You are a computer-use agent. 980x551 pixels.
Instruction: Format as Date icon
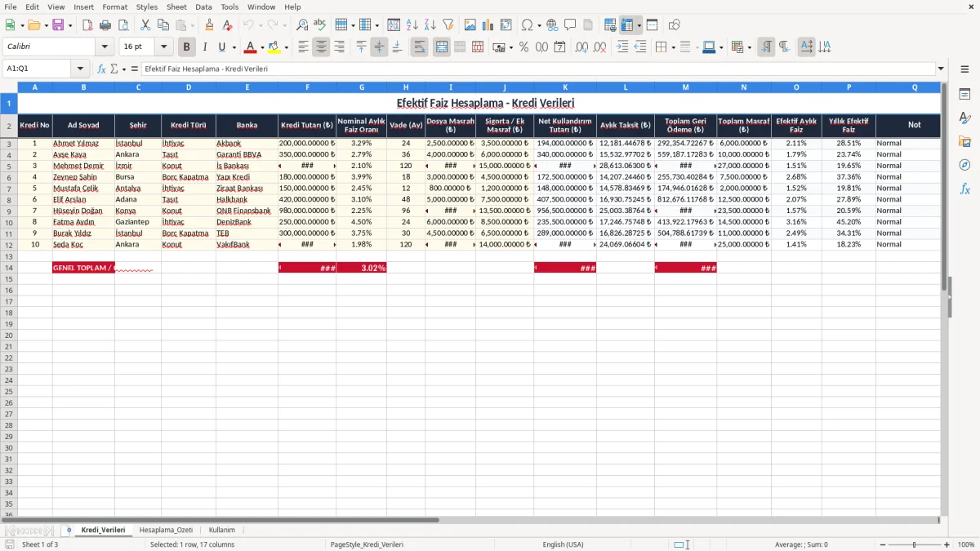click(559, 47)
